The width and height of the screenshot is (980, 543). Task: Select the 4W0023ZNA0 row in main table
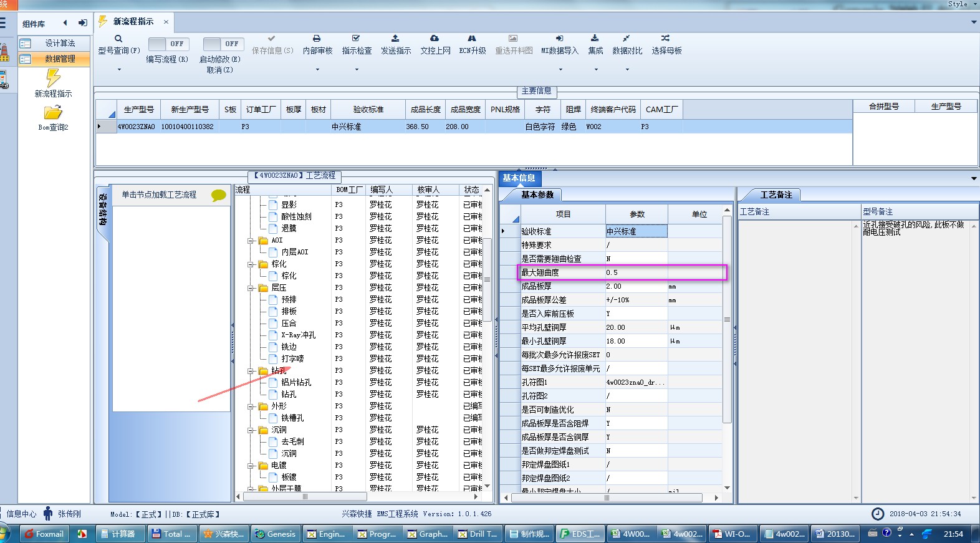[474, 127]
